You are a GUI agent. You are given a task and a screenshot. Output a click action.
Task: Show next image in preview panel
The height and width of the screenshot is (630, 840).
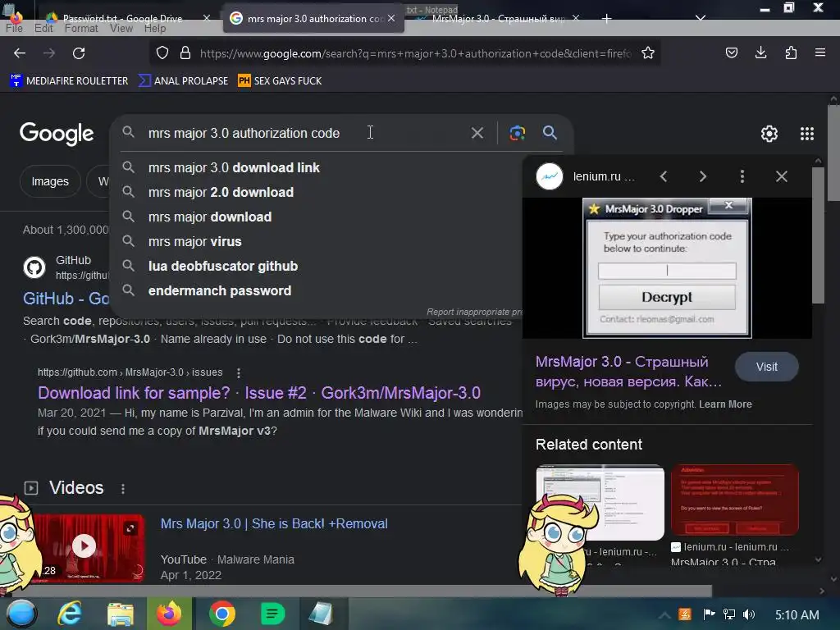click(x=703, y=176)
